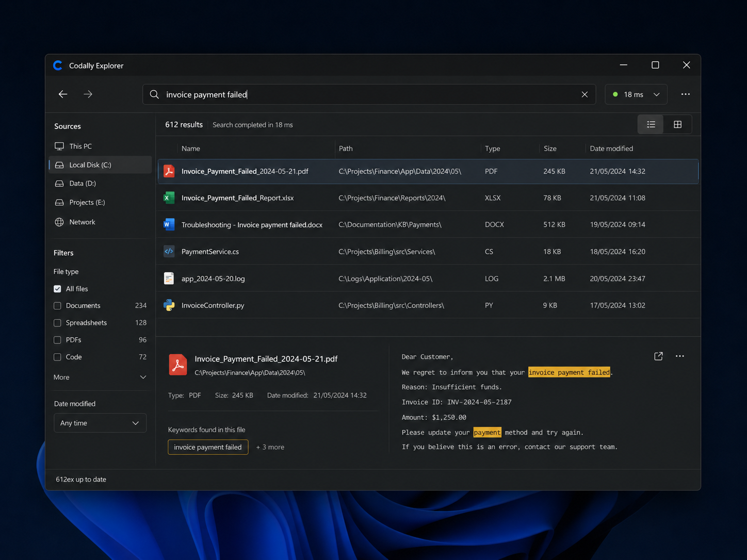Viewport: 747px width, 560px height.
Task: Click the highlighted 'payment' word in preview
Action: pos(487,433)
